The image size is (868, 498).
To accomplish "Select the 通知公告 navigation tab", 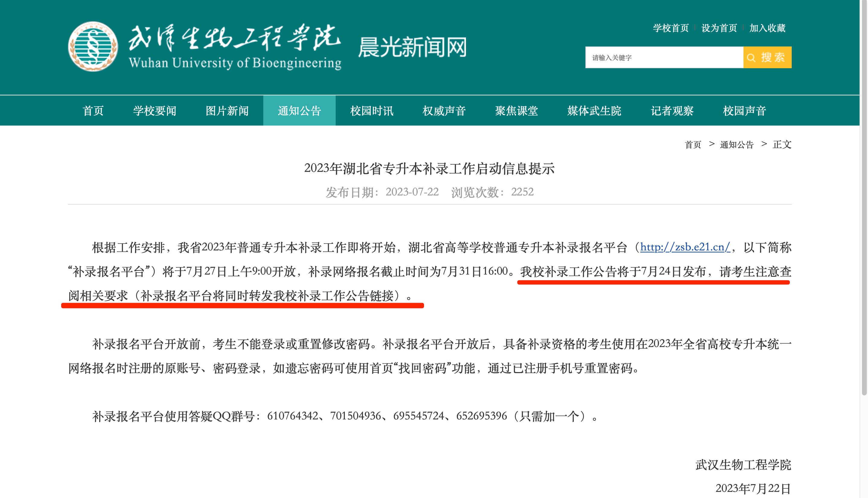I will pyautogui.click(x=299, y=110).
